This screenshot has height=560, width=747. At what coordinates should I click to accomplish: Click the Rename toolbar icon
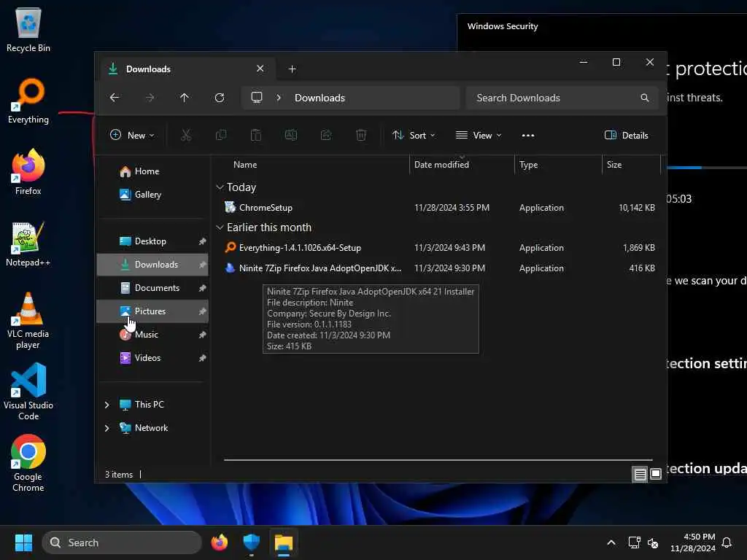(291, 135)
